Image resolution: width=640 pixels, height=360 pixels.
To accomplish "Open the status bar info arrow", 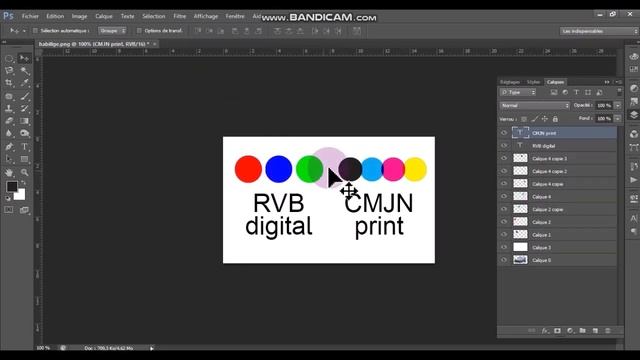I will click(151, 348).
